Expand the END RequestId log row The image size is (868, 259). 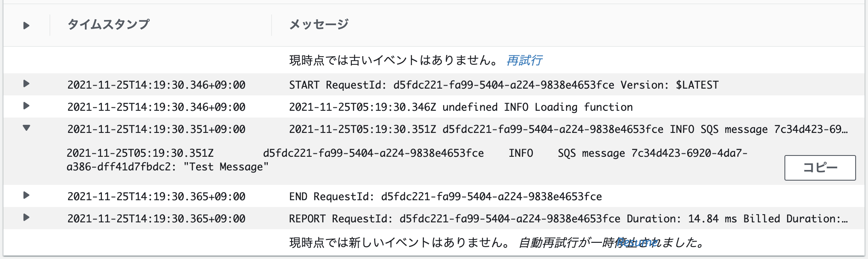(x=26, y=196)
